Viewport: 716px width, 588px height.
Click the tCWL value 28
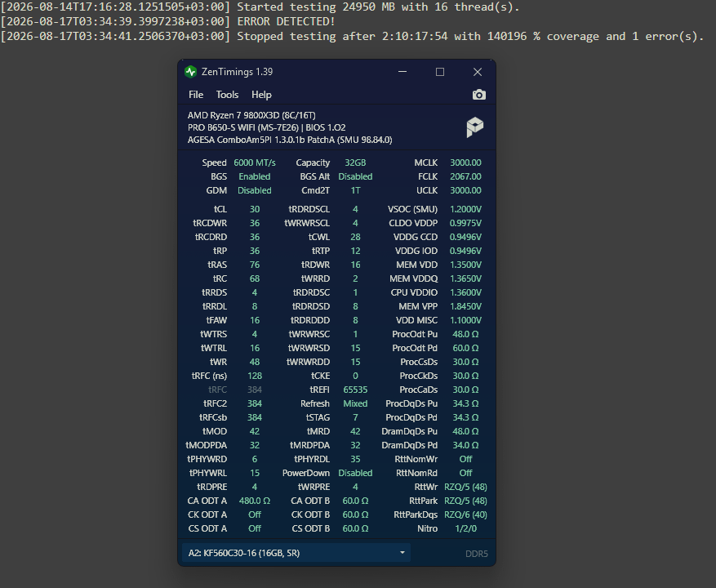tap(355, 237)
